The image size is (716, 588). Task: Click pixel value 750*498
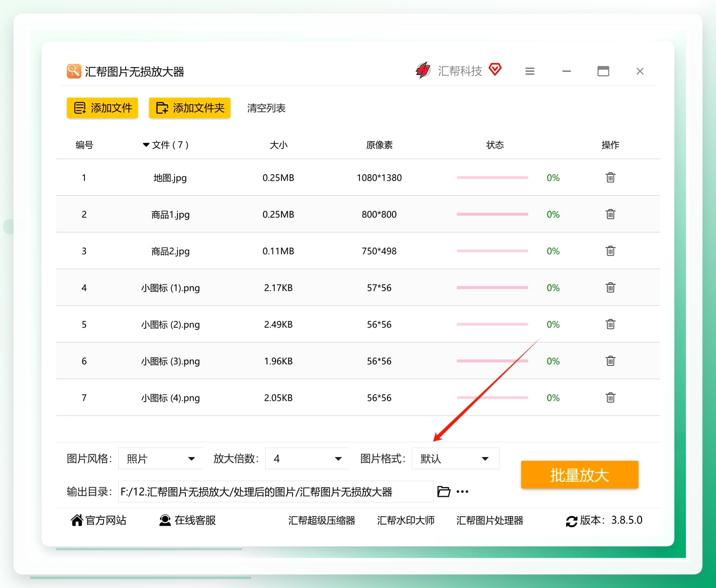[x=379, y=251]
